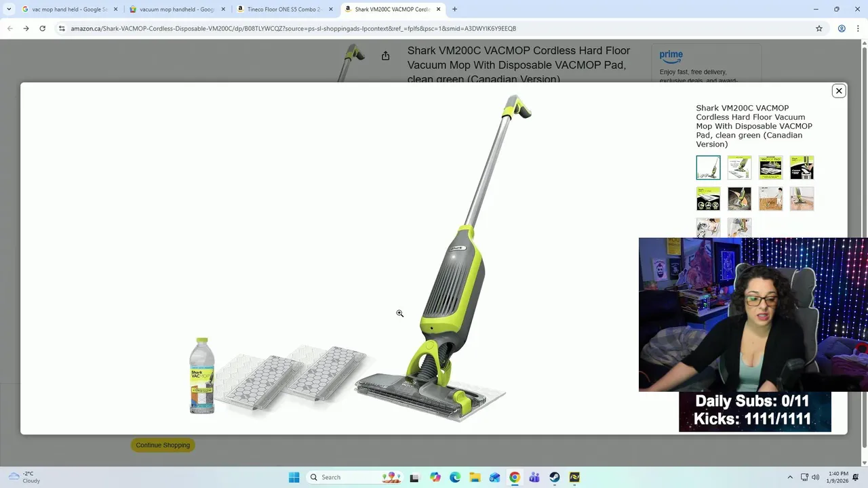Open the Chrome profile icon

coord(842,28)
